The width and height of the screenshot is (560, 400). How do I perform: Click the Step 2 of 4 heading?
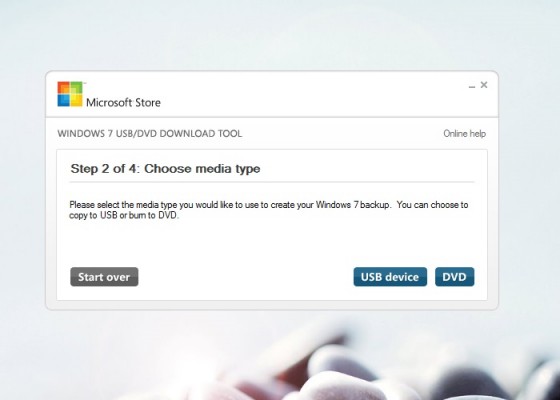(165, 169)
